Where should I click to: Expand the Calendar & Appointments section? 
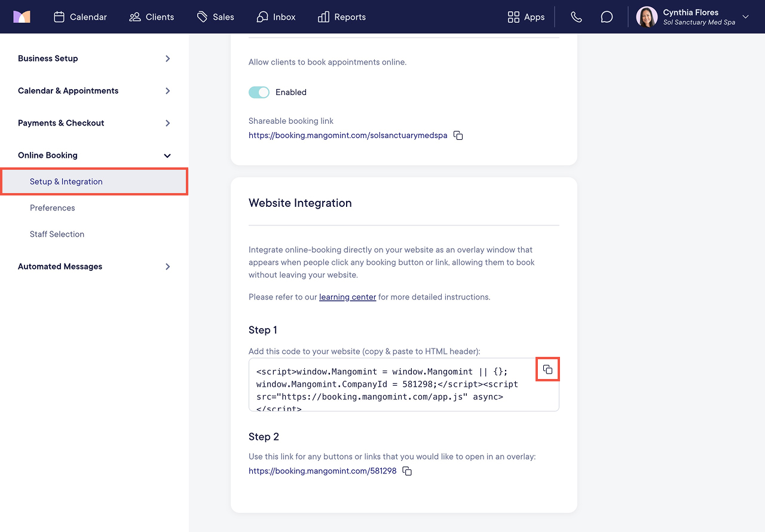point(94,91)
